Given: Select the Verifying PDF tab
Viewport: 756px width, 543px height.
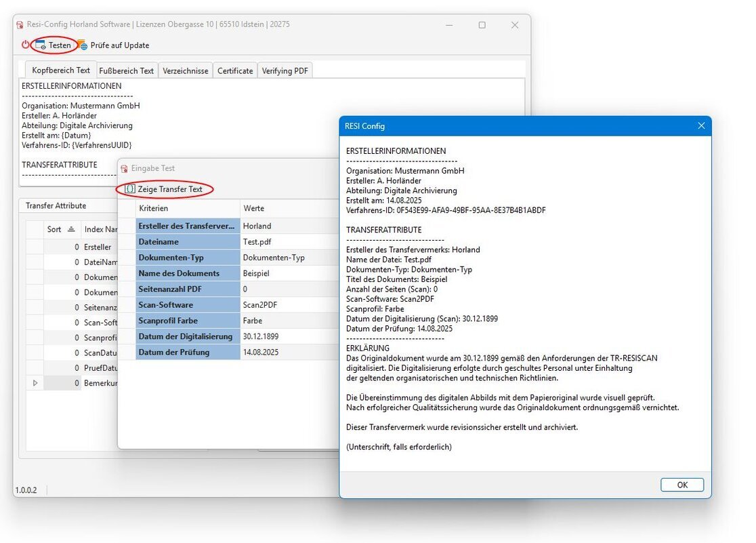Looking at the screenshot, I should (285, 71).
